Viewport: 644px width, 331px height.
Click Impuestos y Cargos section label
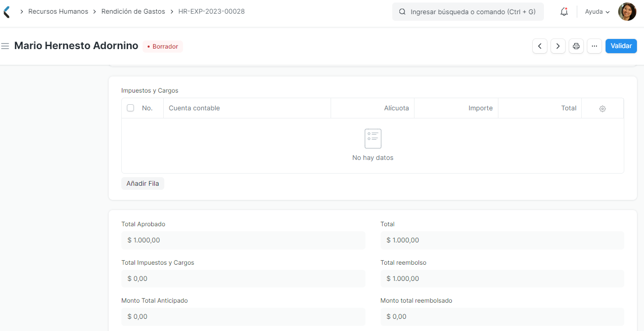pyautogui.click(x=150, y=91)
